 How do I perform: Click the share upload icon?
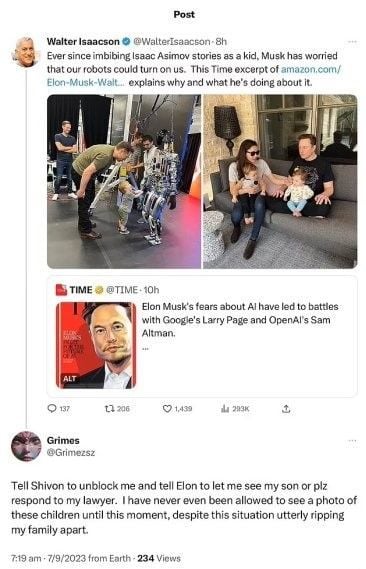click(286, 409)
